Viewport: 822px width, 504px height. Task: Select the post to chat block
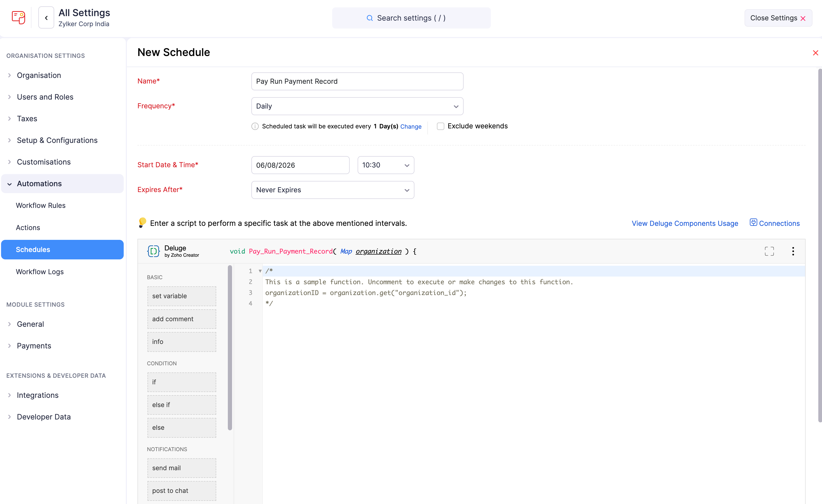(x=182, y=490)
